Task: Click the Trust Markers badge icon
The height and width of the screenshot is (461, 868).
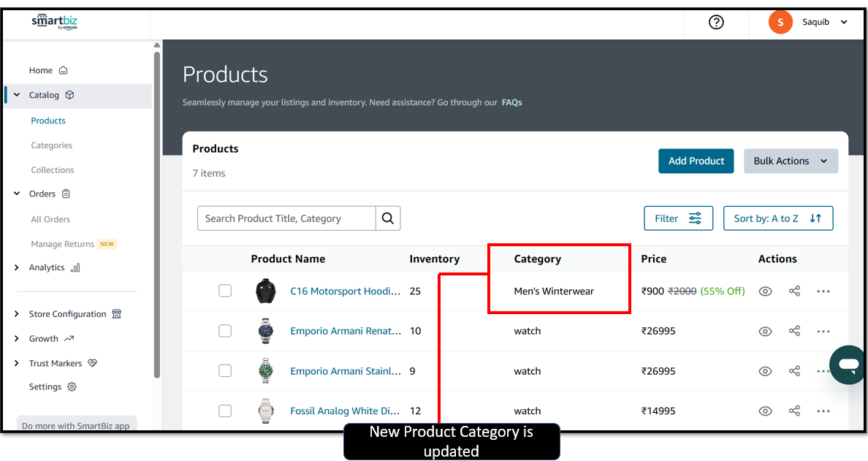Action: tap(93, 363)
